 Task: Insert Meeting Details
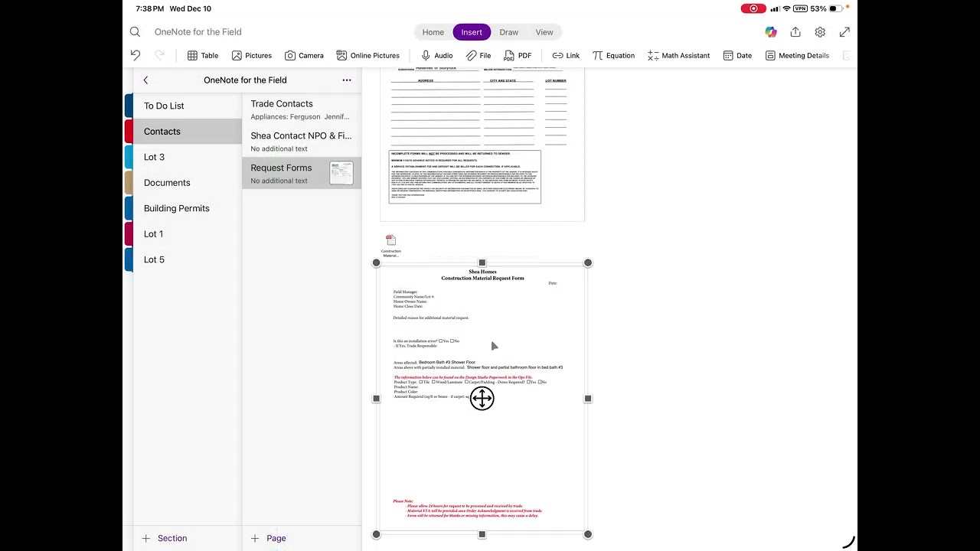[x=797, y=55]
